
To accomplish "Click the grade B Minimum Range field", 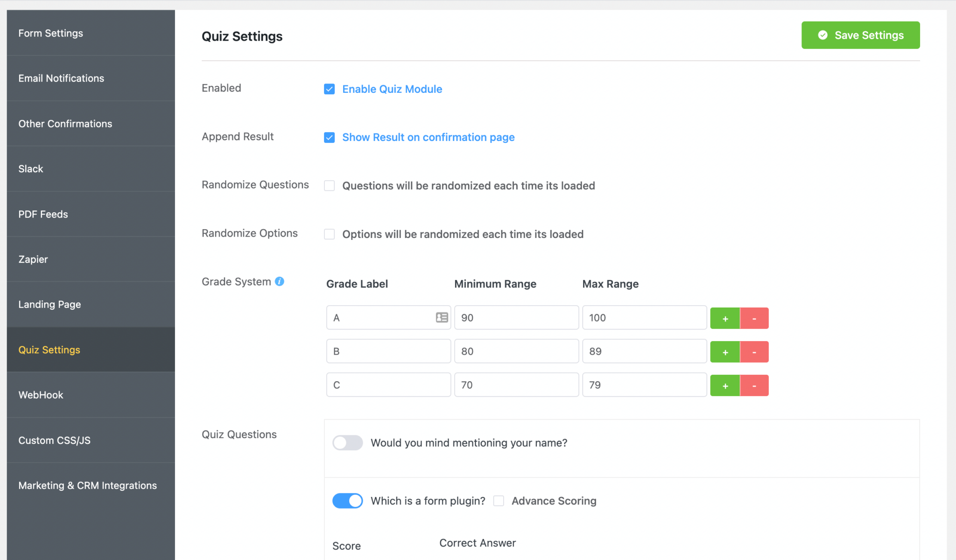I will [x=516, y=351].
